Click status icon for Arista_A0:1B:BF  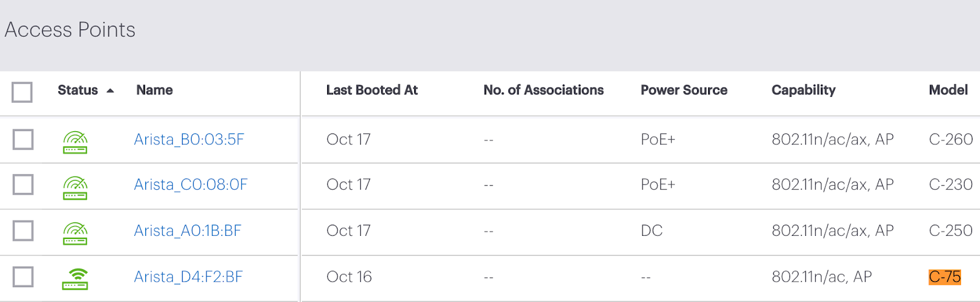[x=75, y=233]
